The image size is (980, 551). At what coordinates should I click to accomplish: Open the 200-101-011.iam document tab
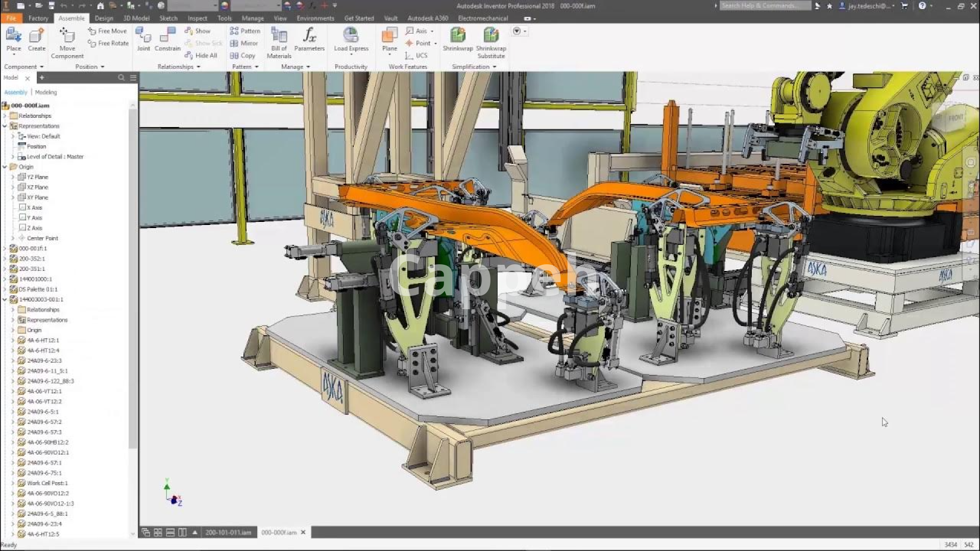[228, 532]
